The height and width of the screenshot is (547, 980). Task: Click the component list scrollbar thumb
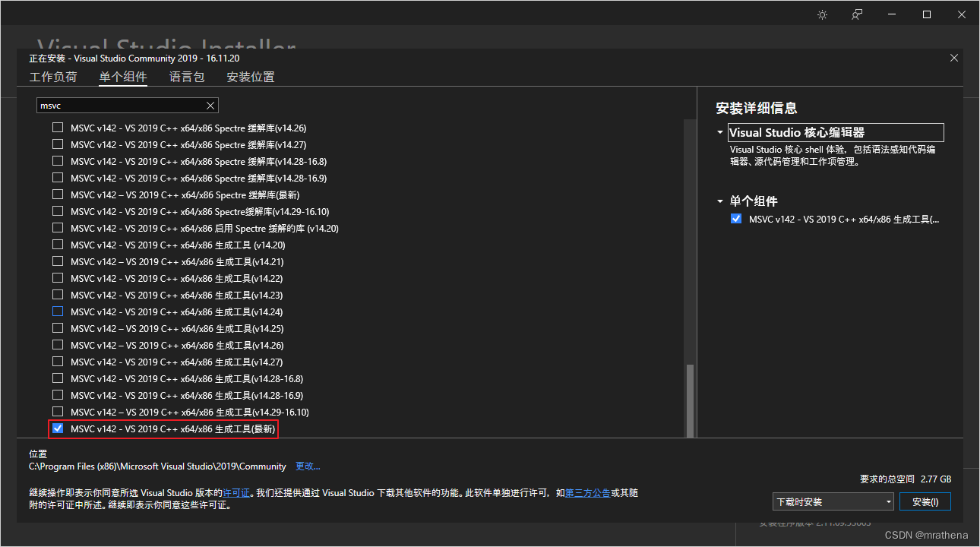pos(691,400)
